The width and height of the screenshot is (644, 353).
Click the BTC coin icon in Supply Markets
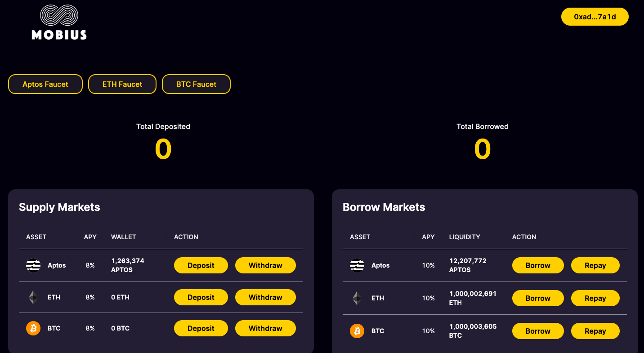point(33,328)
